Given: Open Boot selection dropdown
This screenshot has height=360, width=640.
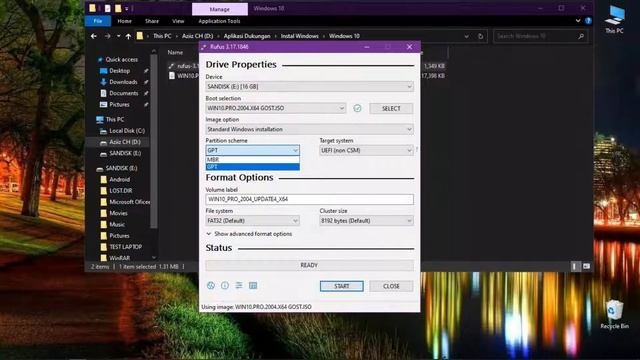Looking at the screenshot, I should [276, 108].
